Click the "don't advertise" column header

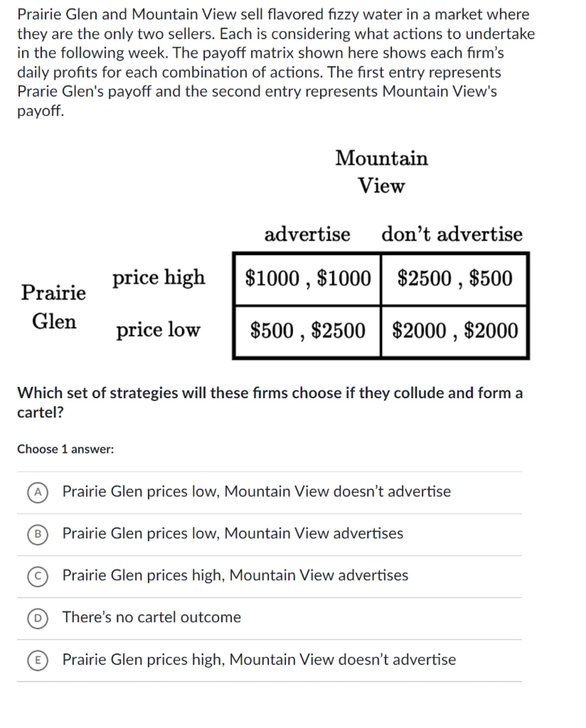click(452, 234)
